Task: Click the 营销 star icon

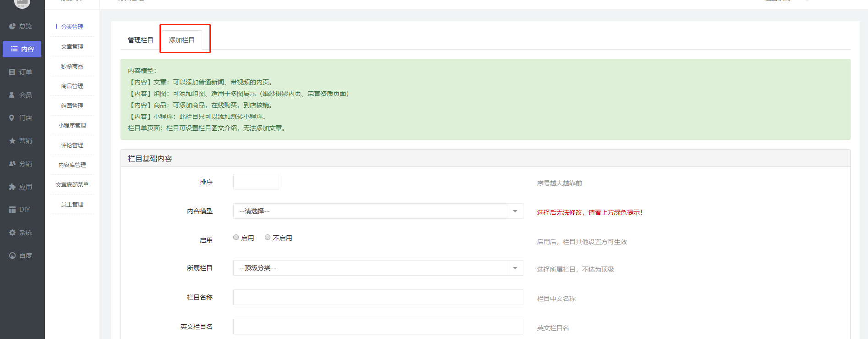Action: pyautogui.click(x=12, y=141)
